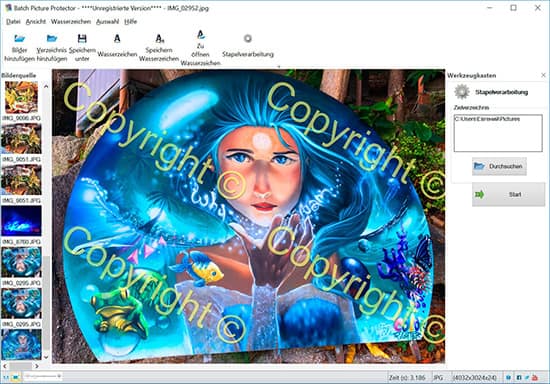The image size is (550, 384).
Task: Click the down arrow of the thumbnail list scrollbar
Action: [46, 357]
